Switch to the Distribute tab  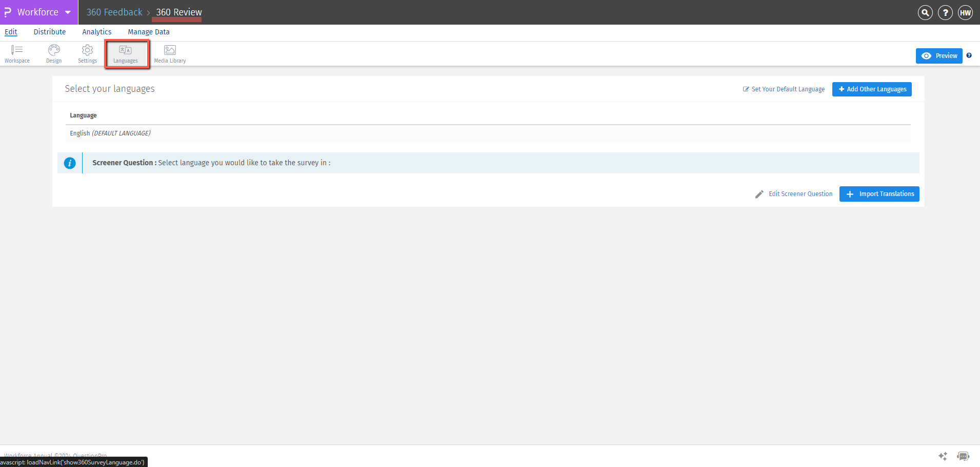(x=50, y=32)
